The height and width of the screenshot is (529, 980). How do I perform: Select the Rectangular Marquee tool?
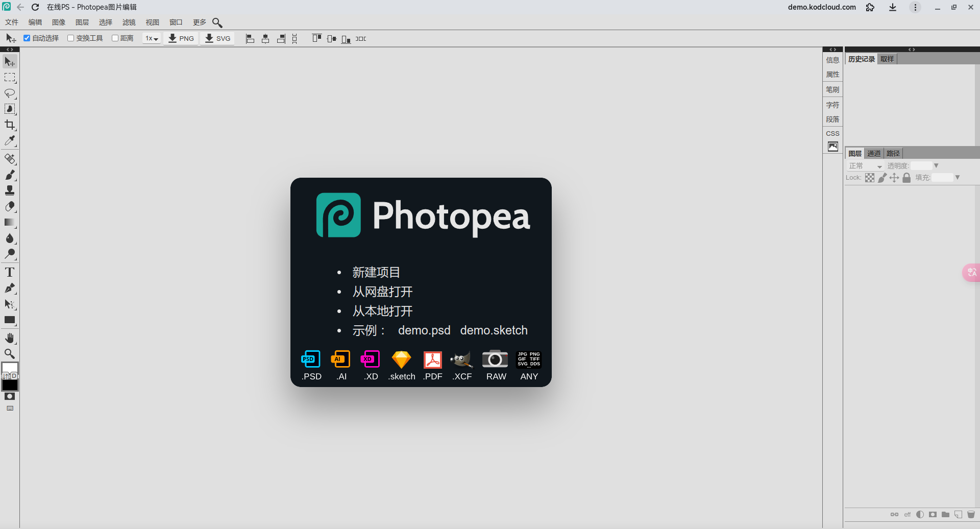(10, 78)
